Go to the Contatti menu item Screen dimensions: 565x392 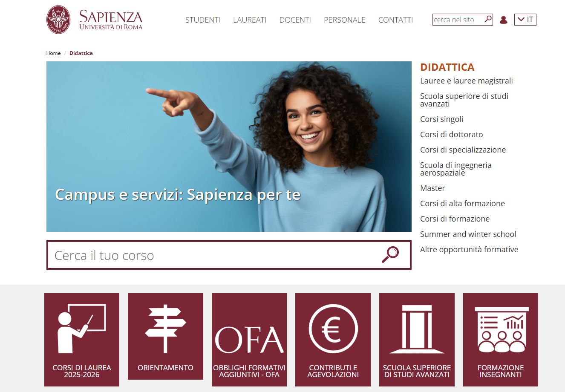[395, 20]
